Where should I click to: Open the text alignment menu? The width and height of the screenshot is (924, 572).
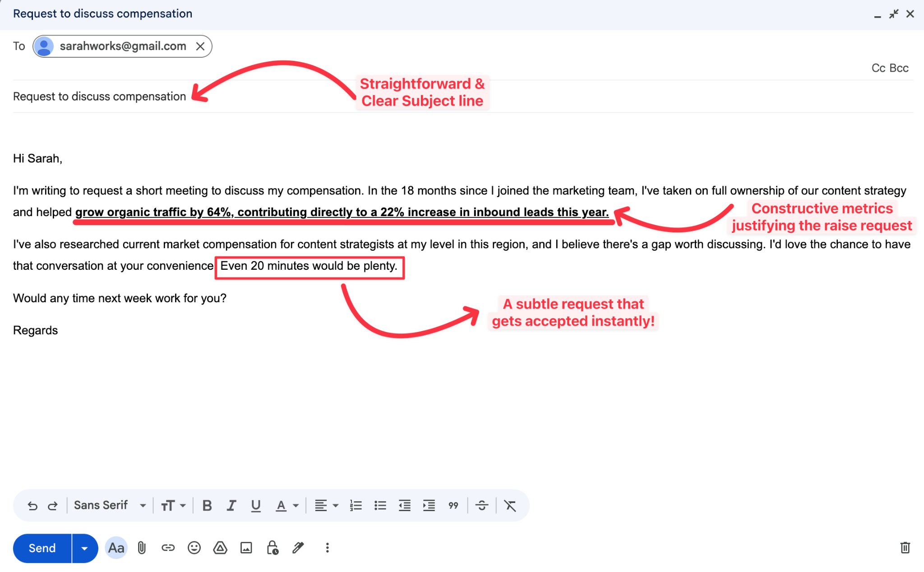coord(326,506)
